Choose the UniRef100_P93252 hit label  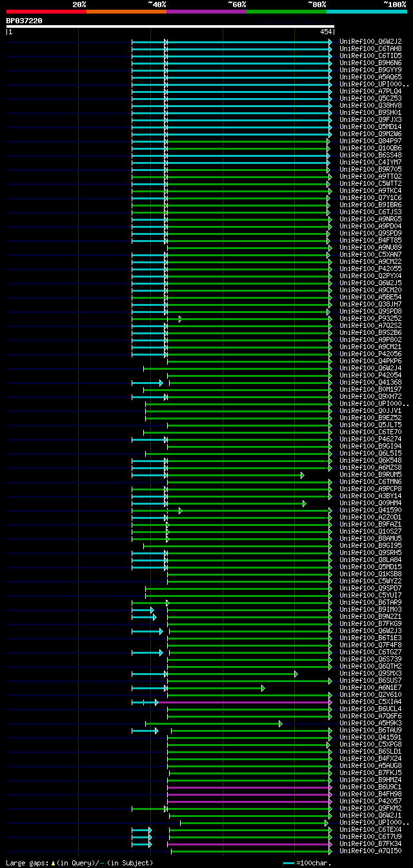pyautogui.click(x=370, y=318)
